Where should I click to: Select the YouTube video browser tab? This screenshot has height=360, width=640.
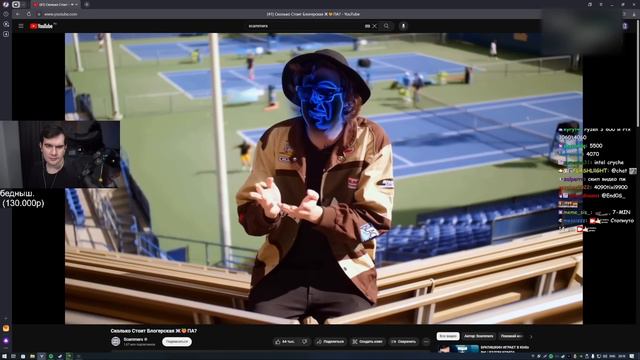tap(55, 4)
